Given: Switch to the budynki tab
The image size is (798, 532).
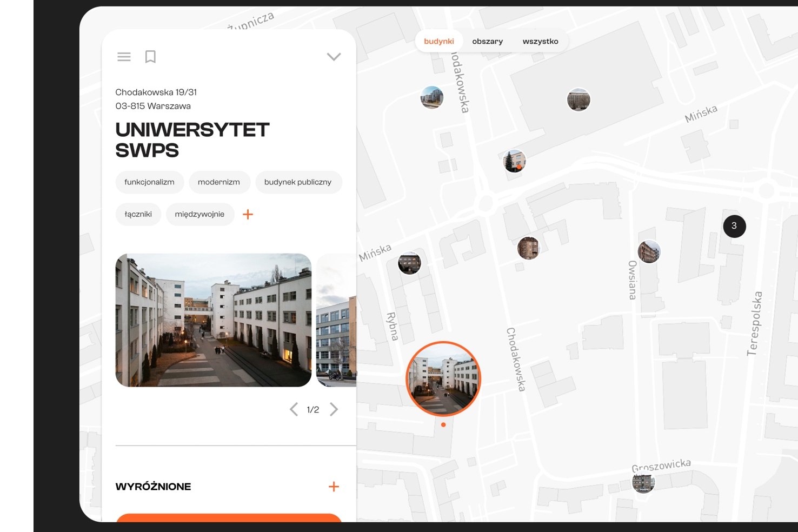Looking at the screenshot, I should pos(439,41).
